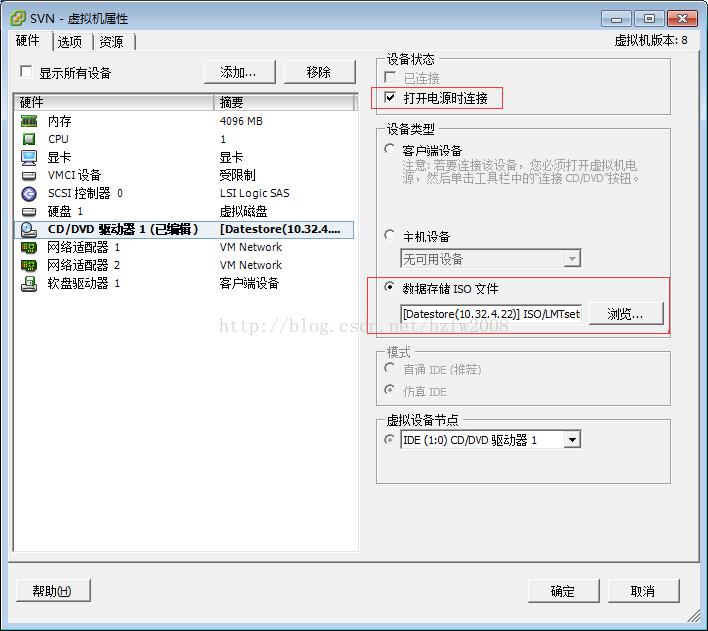708x631 pixels.
Task: Click the VMCI 设备 icon
Action: coord(29,175)
